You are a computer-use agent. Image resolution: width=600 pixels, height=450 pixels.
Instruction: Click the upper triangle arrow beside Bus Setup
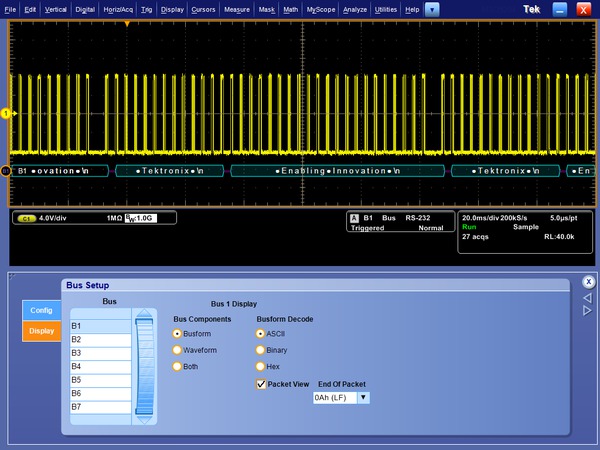click(588, 296)
